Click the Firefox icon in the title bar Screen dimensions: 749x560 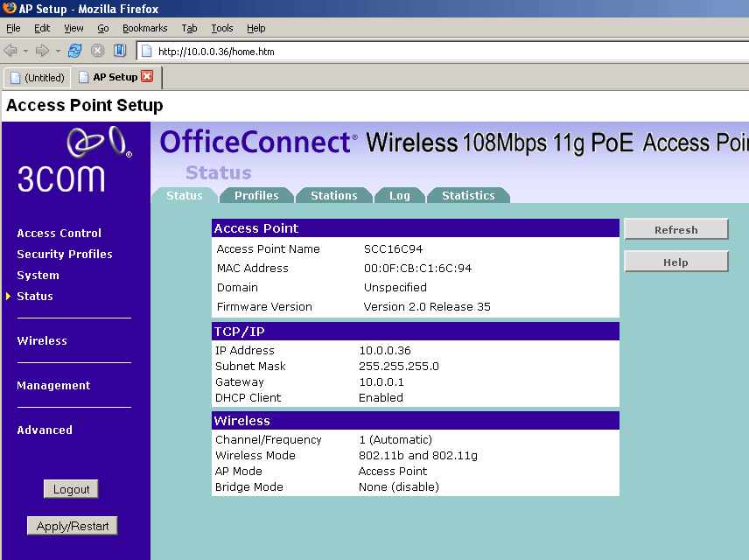[x=9, y=8]
